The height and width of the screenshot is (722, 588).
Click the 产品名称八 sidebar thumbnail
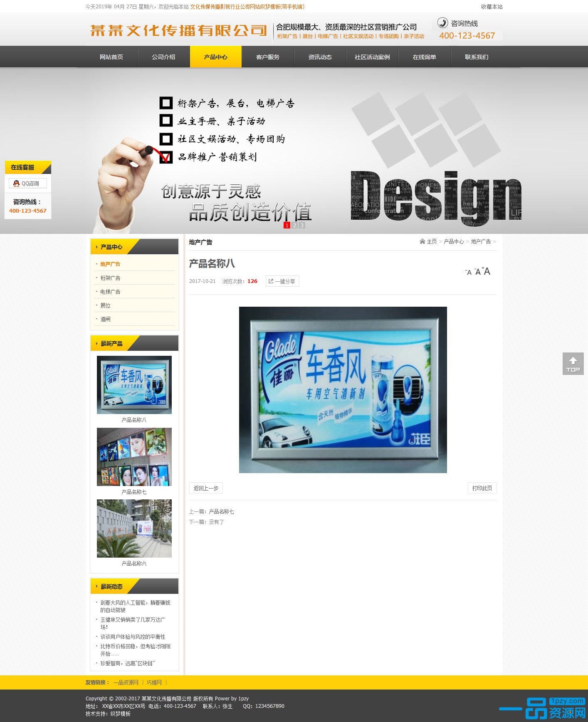pos(134,385)
